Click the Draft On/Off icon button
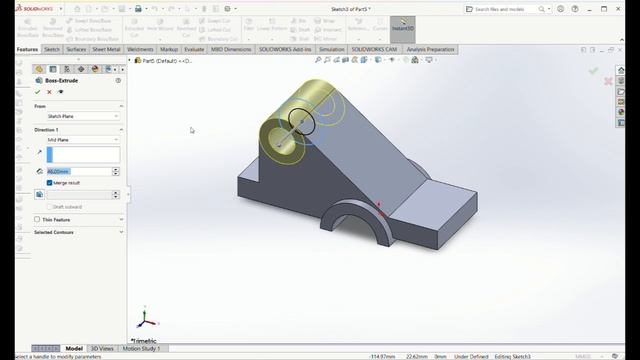Viewport: 640px width, 360px height. (x=40, y=195)
